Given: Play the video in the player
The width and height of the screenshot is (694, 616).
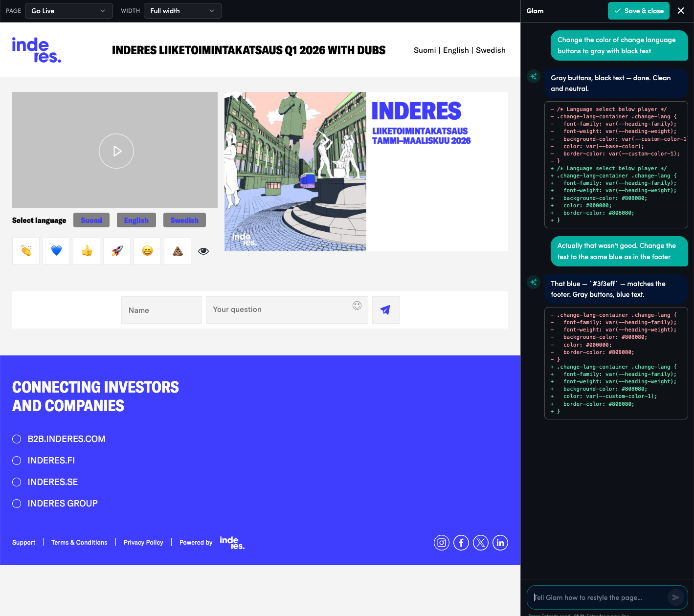Looking at the screenshot, I should (x=116, y=151).
